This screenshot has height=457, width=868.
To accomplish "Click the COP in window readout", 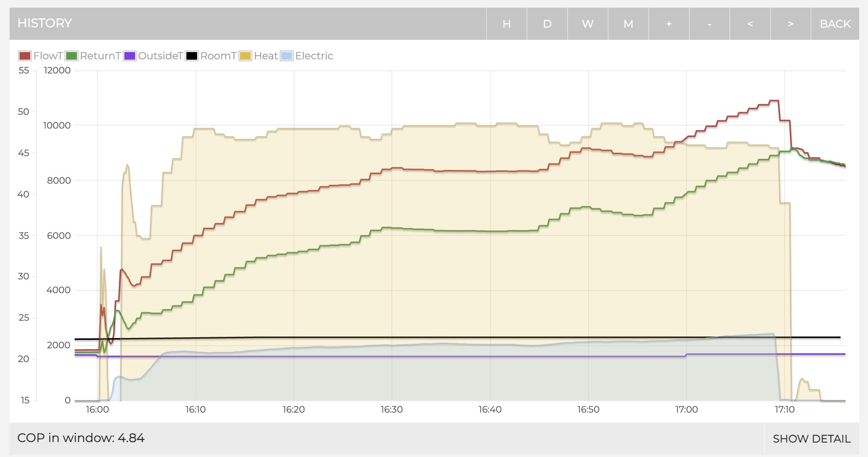I will 81,438.
